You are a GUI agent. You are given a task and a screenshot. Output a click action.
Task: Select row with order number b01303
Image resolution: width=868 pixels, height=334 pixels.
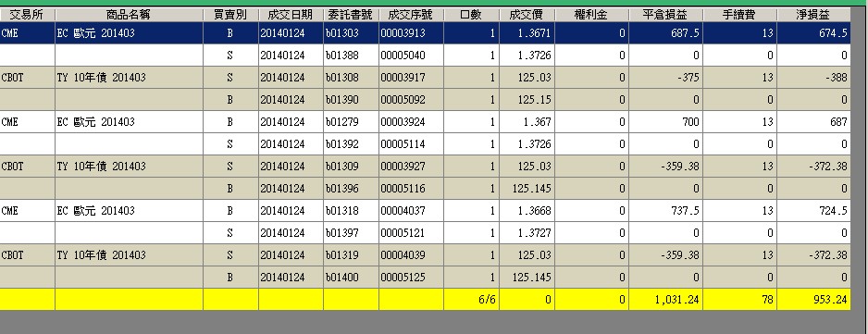(425, 33)
